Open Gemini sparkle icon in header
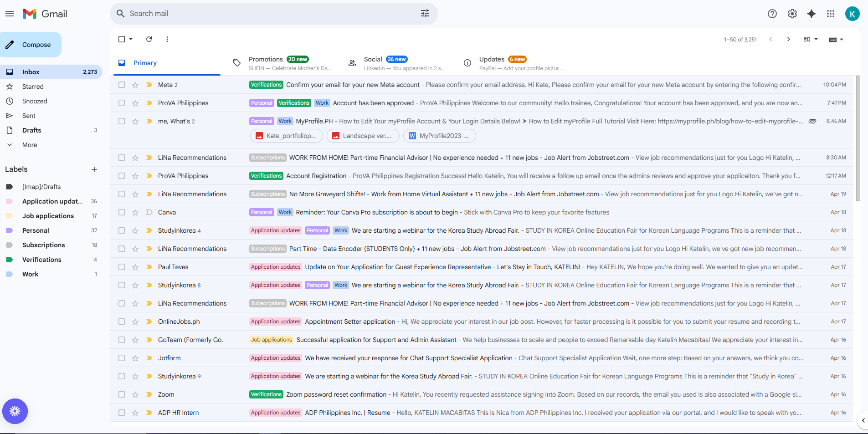 (812, 14)
